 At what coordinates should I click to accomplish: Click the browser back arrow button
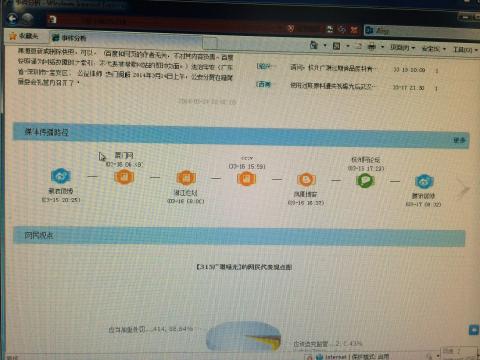(x=13, y=18)
